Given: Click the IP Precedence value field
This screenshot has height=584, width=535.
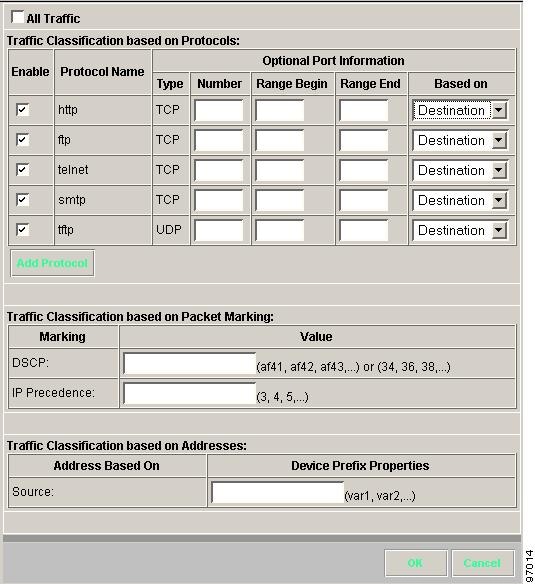Looking at the screenshot, I should 190,394.
